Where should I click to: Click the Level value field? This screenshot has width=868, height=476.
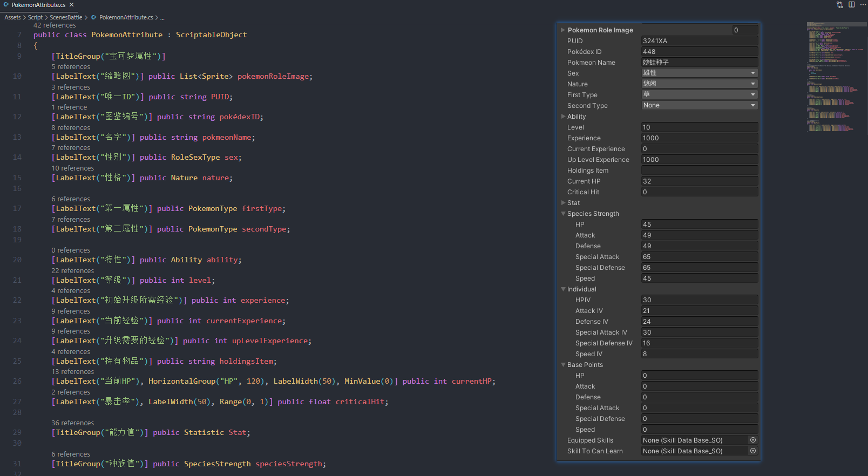699,127
